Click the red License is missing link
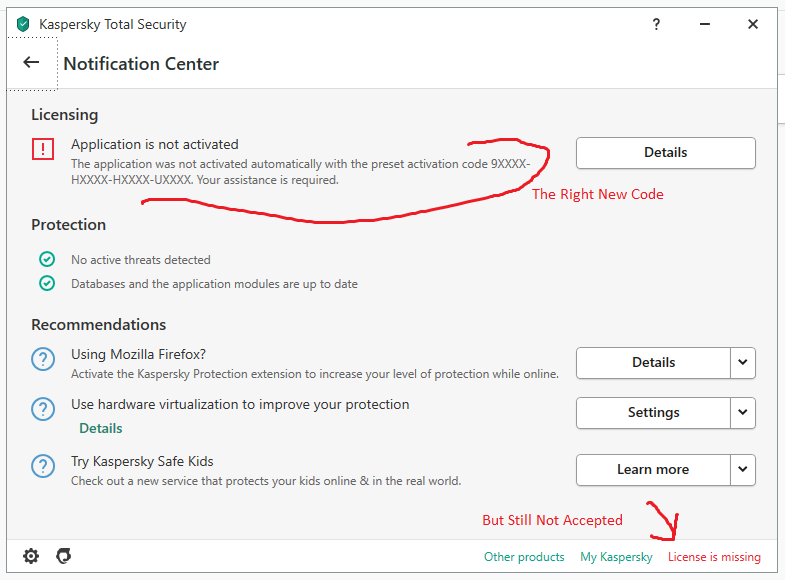 [714, 557]
